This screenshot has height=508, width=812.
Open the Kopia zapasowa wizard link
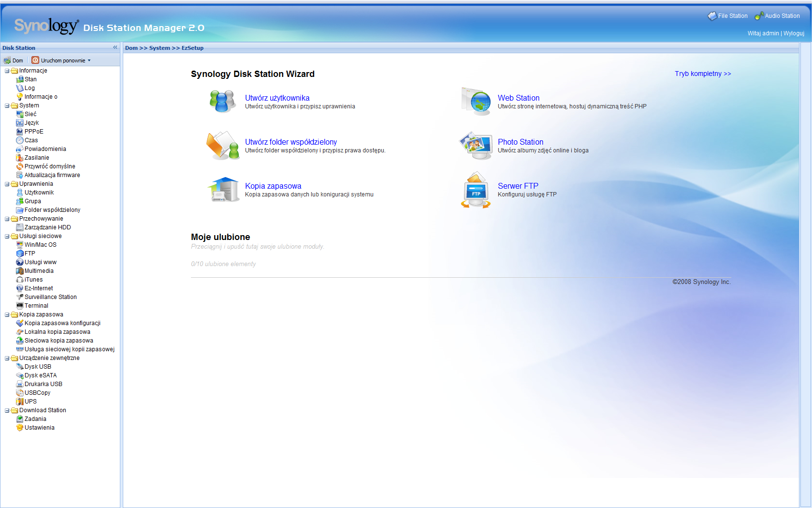pyautogui.click(x=273, y=186)
